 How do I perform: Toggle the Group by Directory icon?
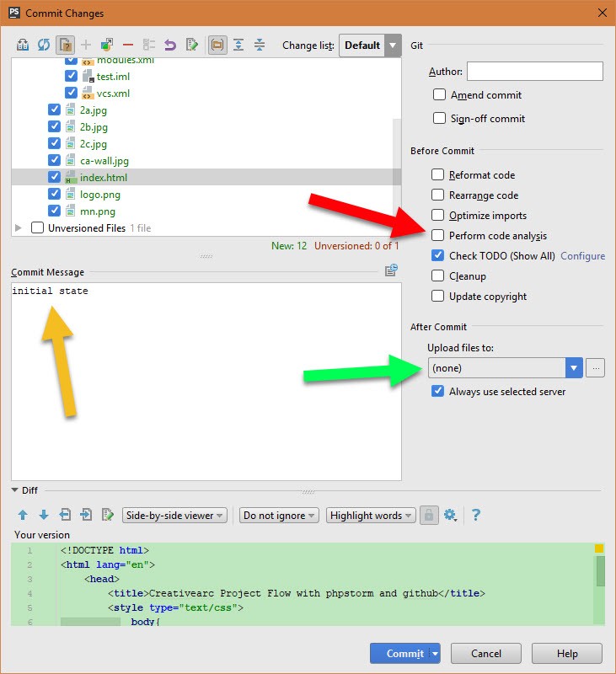pyautogui.click(x=217, y=45)
